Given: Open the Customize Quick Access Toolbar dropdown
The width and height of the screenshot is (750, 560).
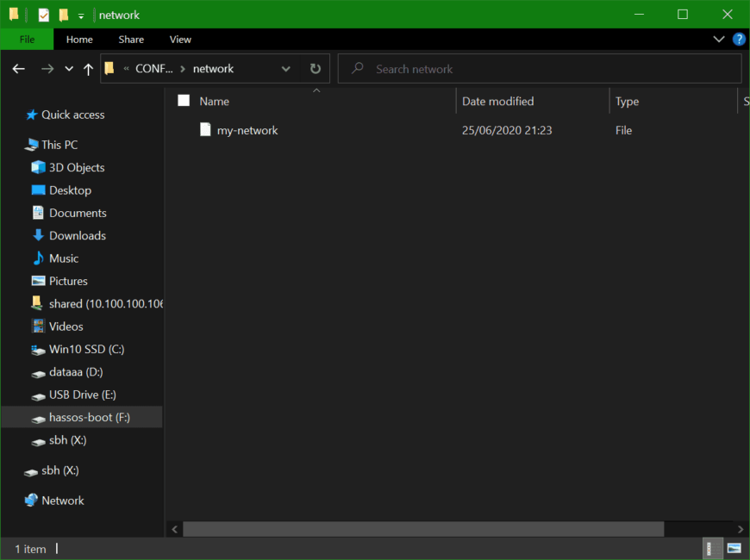Looking at the screenshot, I should [81, 16].
